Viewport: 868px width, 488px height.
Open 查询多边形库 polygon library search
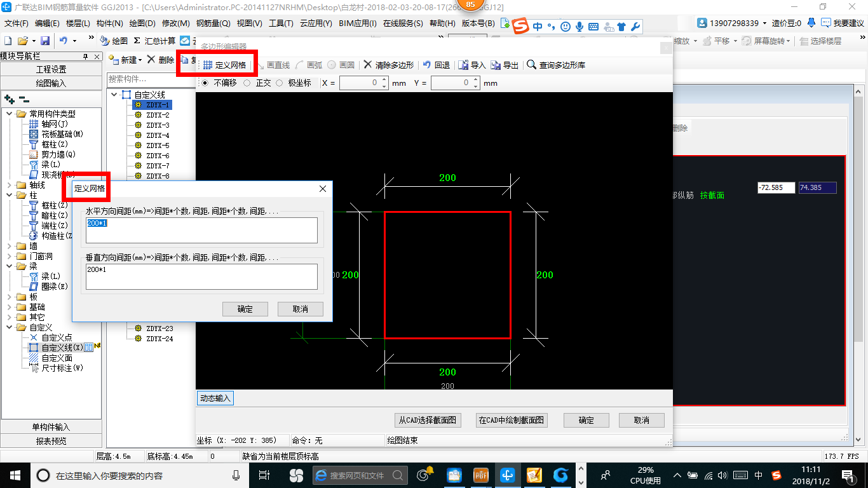point(556,65)
